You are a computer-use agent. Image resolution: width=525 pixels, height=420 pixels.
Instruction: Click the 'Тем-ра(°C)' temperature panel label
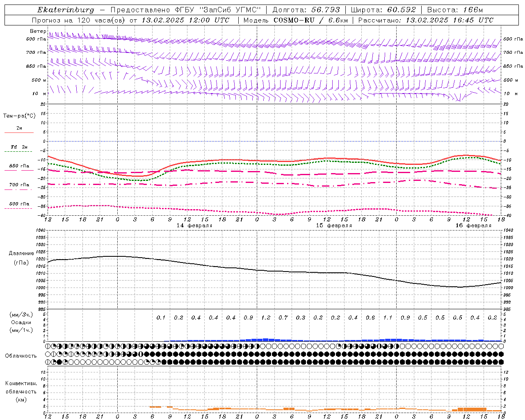coord(19,116)
